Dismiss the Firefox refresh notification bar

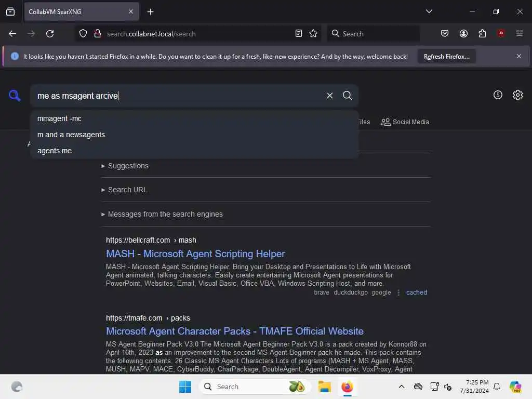click(x=519, y=56)
